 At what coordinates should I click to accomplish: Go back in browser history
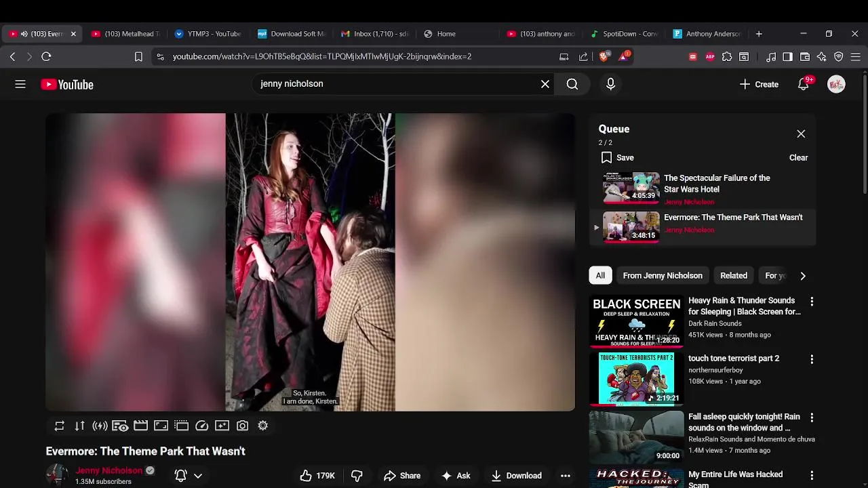point(12,57)
